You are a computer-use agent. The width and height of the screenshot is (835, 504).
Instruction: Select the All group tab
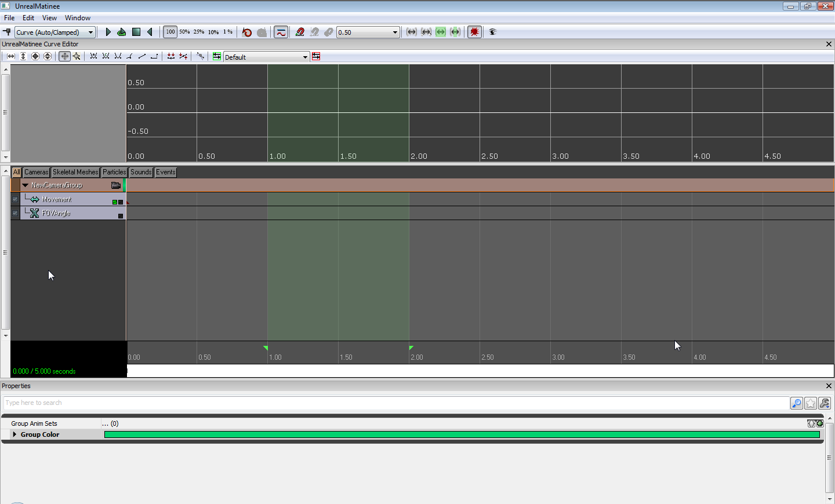[16, 172]
